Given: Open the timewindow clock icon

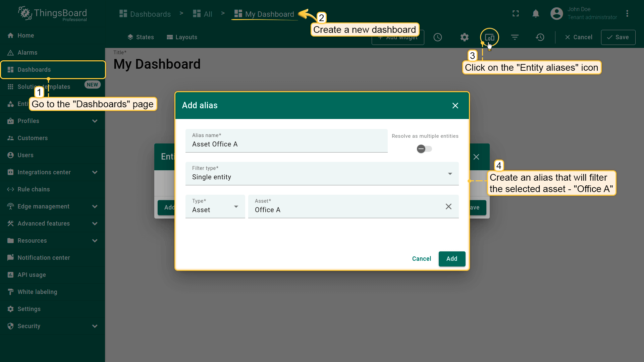Looking at the screenshot, I should tap(438, 37).
